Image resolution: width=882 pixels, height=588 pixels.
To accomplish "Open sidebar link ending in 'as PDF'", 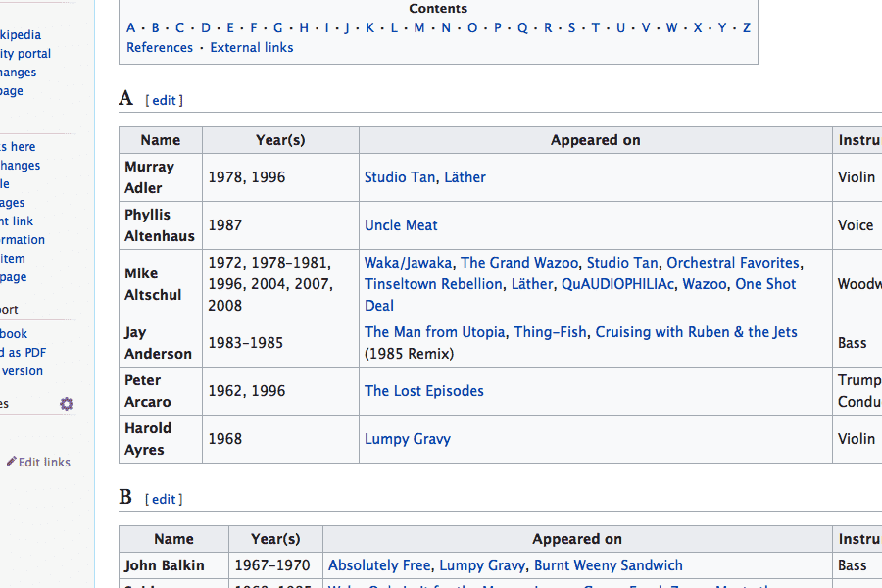I will [x=24, y=352].
